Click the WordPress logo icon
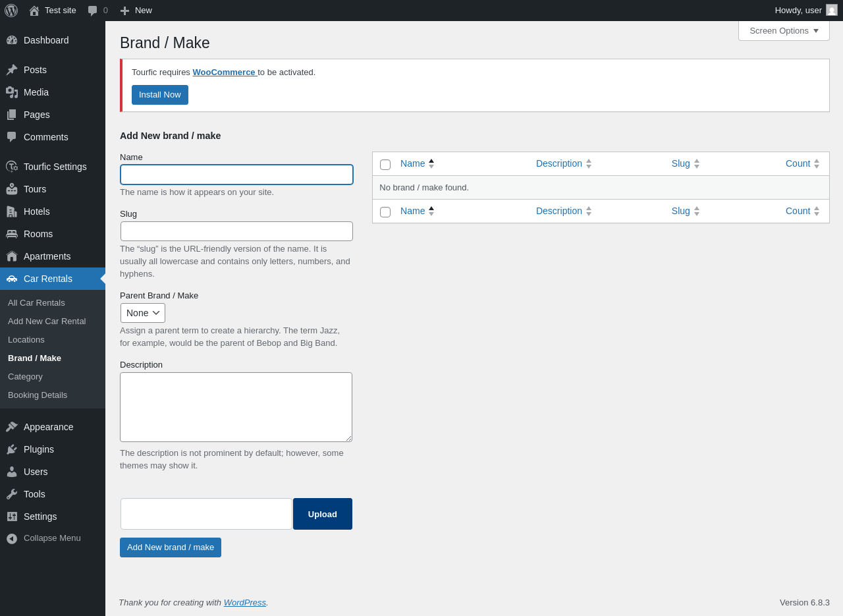Screen dimensions: 843x616 click(x=11, y=11)
